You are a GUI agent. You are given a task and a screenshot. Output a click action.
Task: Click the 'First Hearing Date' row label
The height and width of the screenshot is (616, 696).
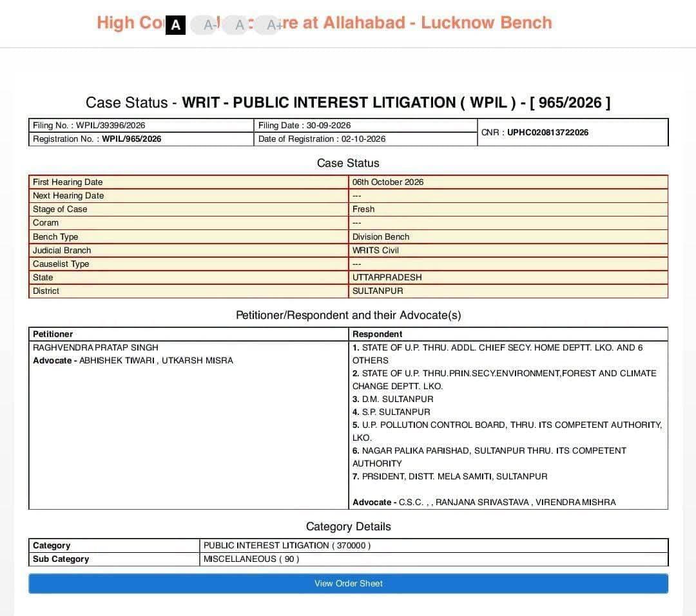pyautogui.click(x=68, y=182)
